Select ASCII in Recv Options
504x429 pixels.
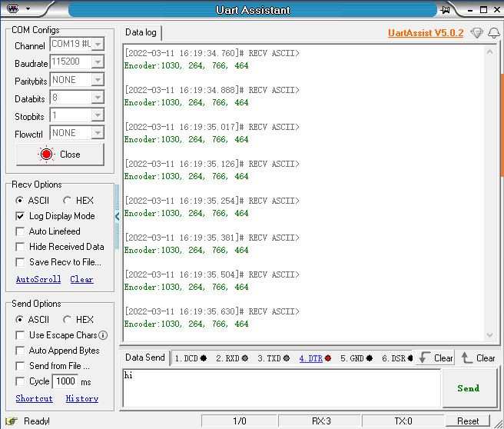(x=32, y=201)
